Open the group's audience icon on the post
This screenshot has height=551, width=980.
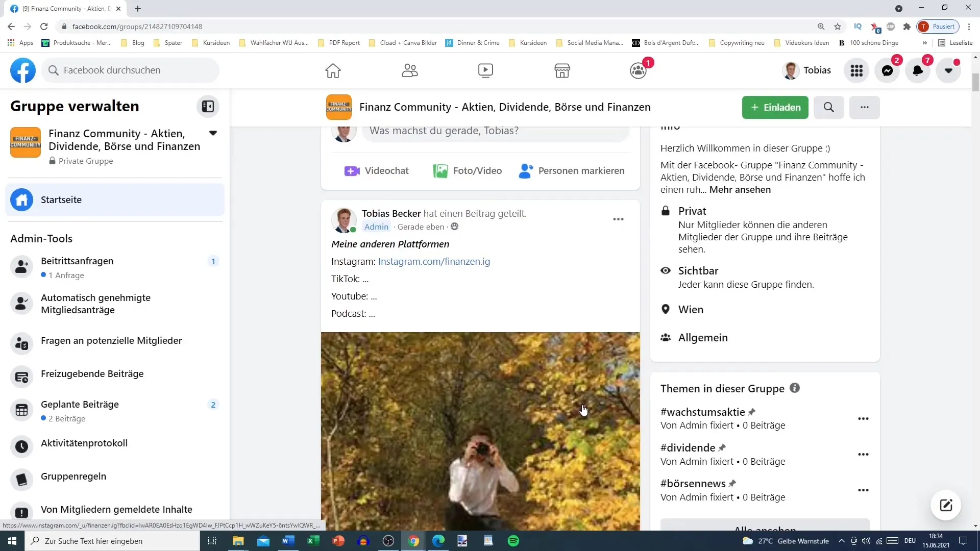(x=454, y=227)
